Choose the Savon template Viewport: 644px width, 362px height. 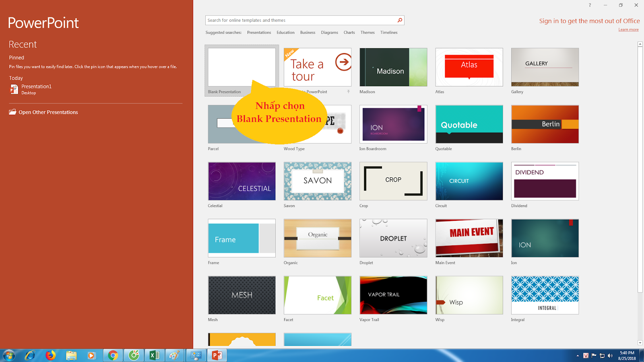pyautogui.click(x=318, y=181)
